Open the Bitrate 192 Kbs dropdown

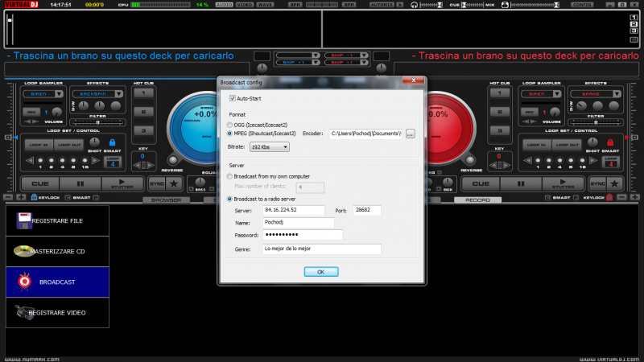point(270,147)
